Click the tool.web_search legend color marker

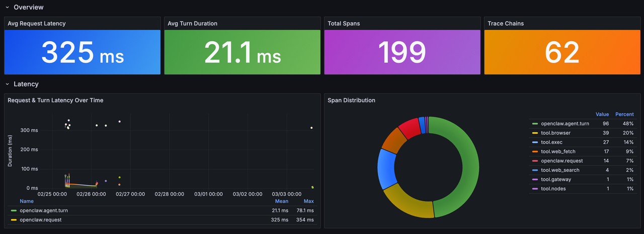pyautogui.click(x=535, y=170)
